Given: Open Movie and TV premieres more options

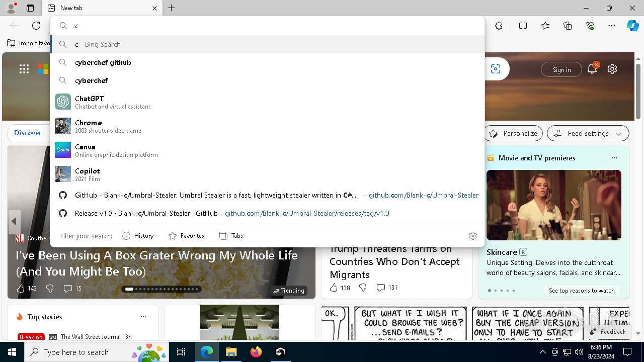Looking at the screenshot, I should tap(614, 158).
